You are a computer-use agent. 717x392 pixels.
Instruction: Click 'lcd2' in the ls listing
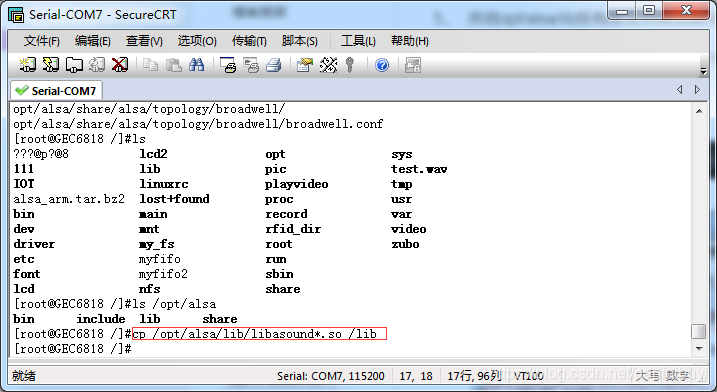[x=153, y=154]
